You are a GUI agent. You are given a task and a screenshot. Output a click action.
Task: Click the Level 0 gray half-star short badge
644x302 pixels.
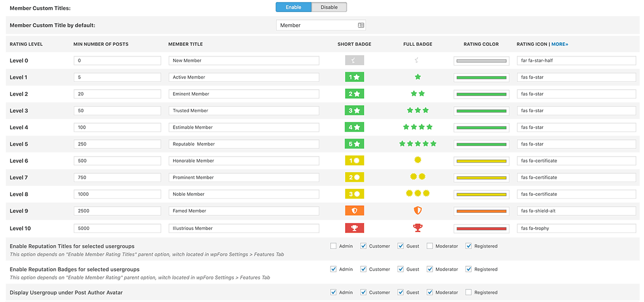(x=354, y=60)
